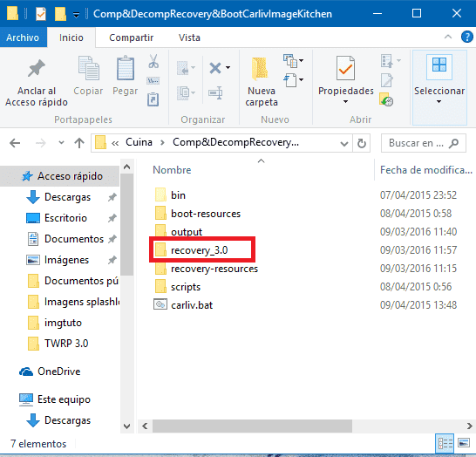Click the scissors Cut icon
Viewport: 476px width, 457px height.
point(153,61)
